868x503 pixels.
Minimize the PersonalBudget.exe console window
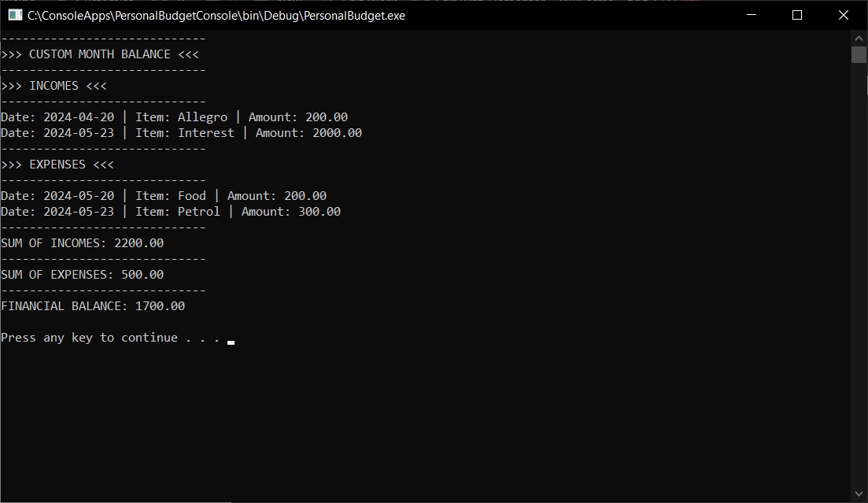tap(752, 15)
